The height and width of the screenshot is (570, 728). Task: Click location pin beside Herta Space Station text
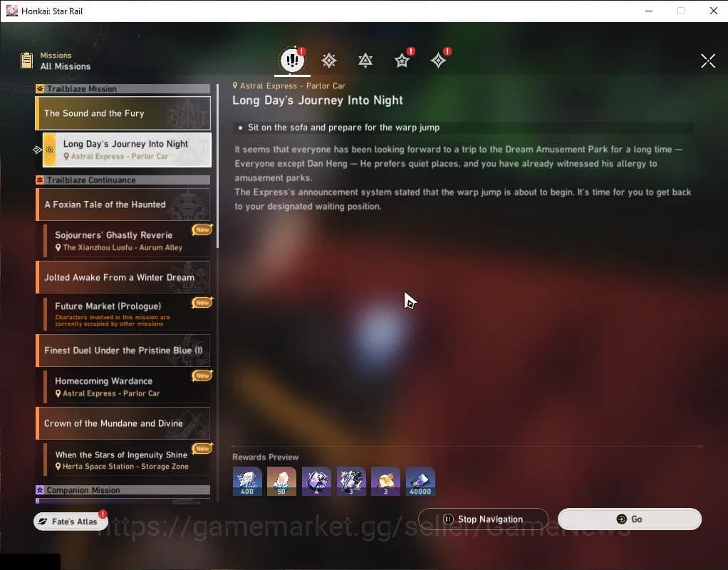coord(58,467)
